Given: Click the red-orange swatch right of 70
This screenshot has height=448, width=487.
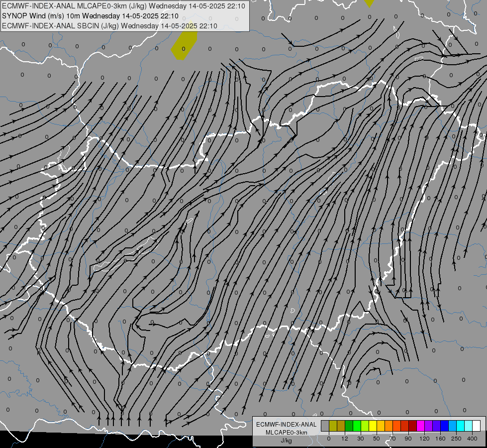Looking at the screenshot, I should tap(396, 426).
